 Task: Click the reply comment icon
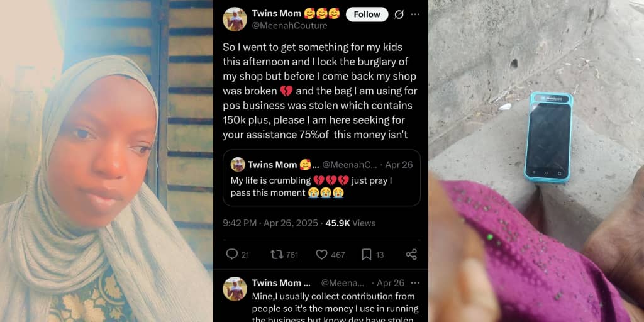232,254
